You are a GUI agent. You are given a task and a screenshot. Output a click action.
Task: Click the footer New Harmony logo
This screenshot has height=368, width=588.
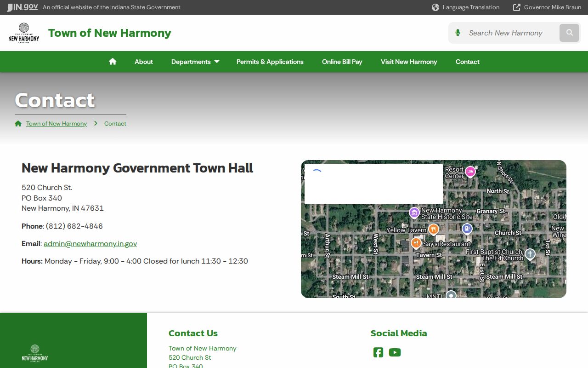35,353
